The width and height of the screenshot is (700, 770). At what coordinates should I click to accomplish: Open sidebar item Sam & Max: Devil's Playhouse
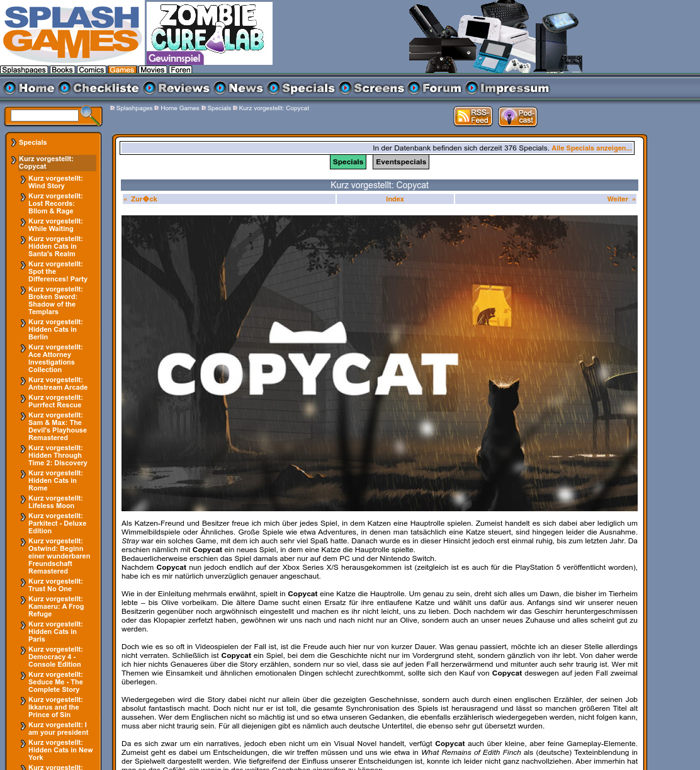point(58,426)
